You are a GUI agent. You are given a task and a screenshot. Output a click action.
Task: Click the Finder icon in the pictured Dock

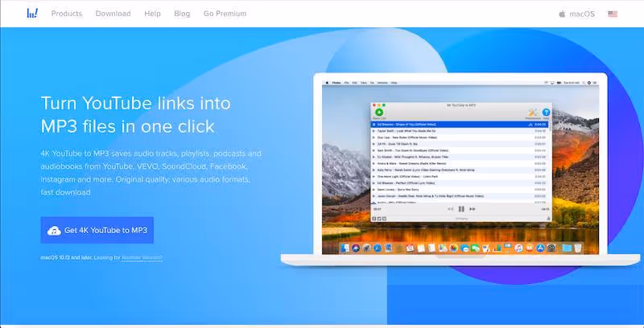point(345,248)
